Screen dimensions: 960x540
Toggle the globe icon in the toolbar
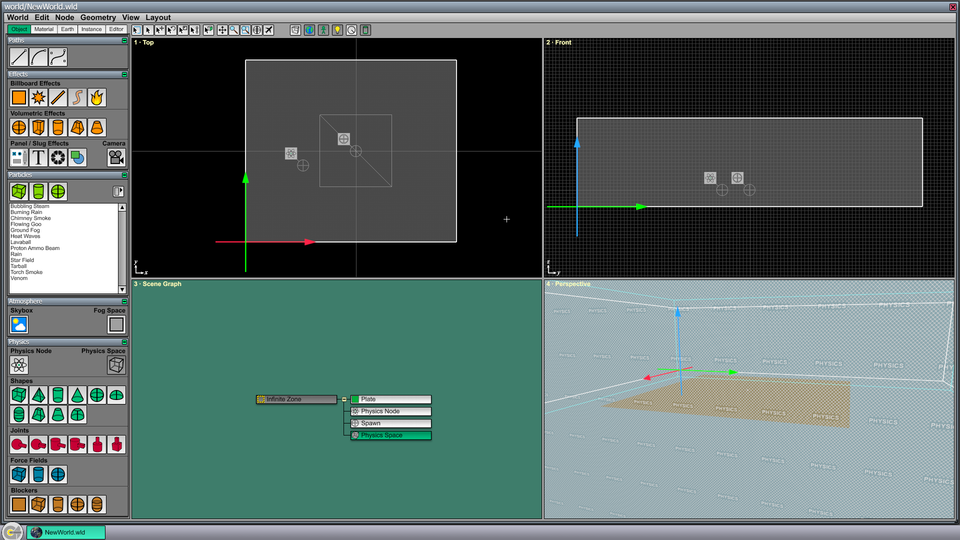pyautogui.click(x=310, y=30)
